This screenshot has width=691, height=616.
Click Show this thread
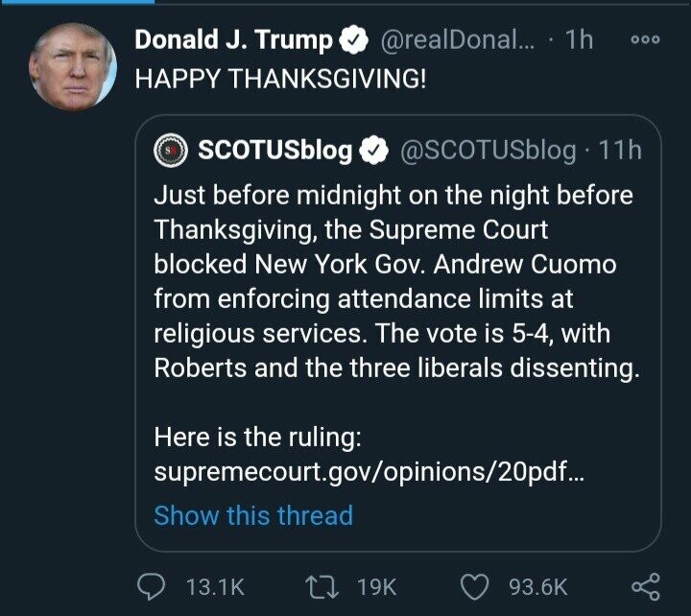click(253, 515)
